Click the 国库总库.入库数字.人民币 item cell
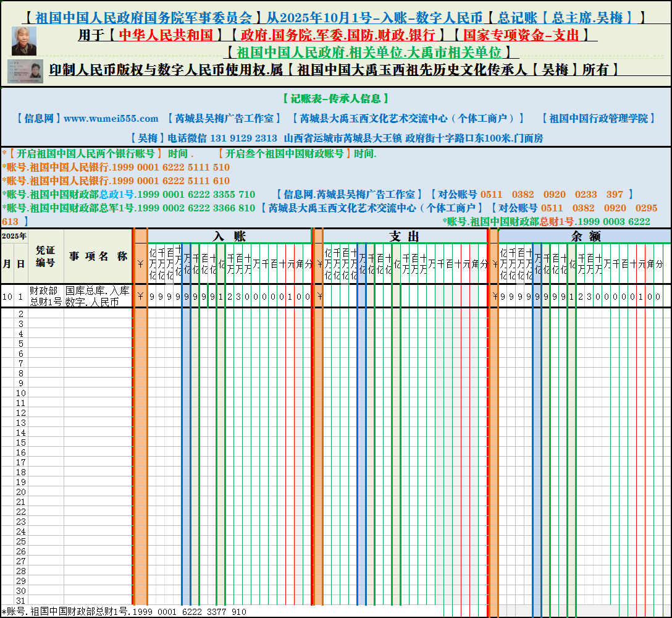This screenshot has width=672, height=618. click(98, 296)
